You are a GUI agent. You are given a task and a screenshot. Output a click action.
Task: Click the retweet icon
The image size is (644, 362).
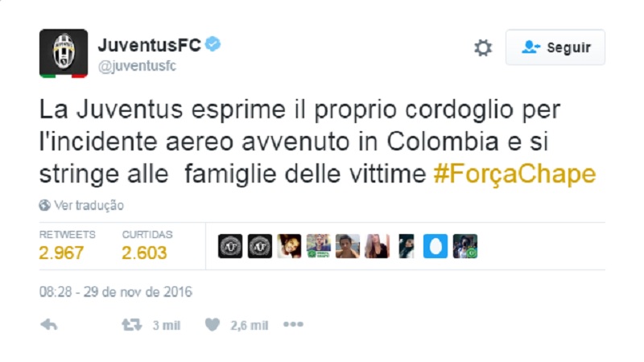click(x=132, y=325)
